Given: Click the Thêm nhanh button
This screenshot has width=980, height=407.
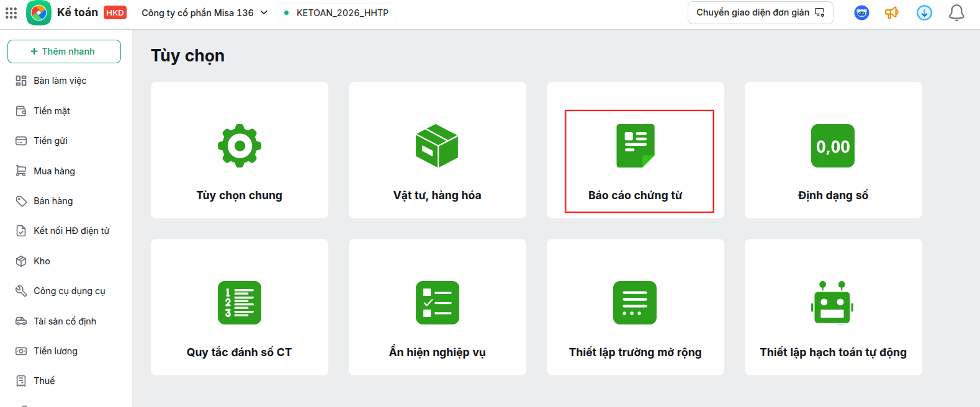Looking at the screenshot, I should coord(64,51).
